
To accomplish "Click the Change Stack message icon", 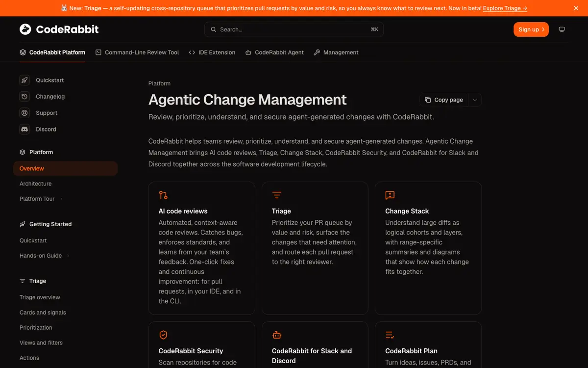I will click(390, 195).
